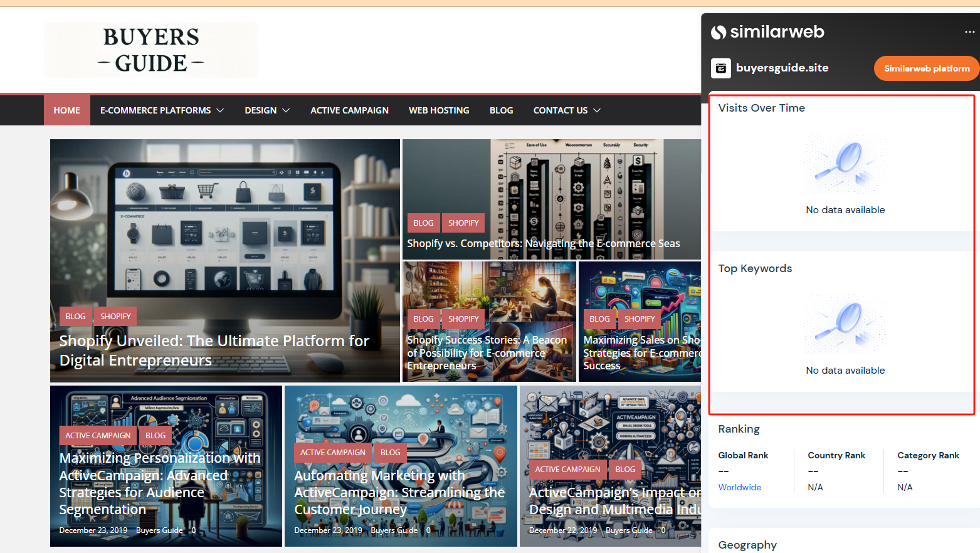Image resolution: width=980 pixels, height=553 pixels.
Task: Click the Top Keywords magnifier illustration
Action: point(845,325)
